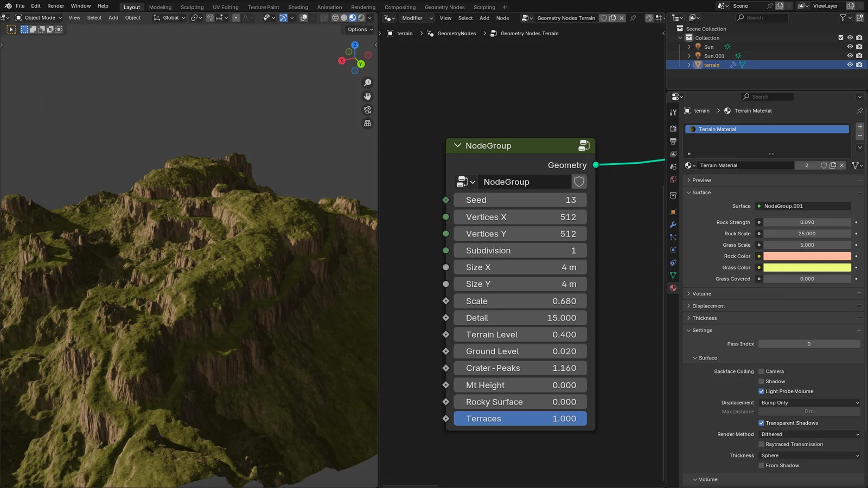Open the Material Properties tab in properties editor
Screen dimensions: 868x488
(673, 287)
